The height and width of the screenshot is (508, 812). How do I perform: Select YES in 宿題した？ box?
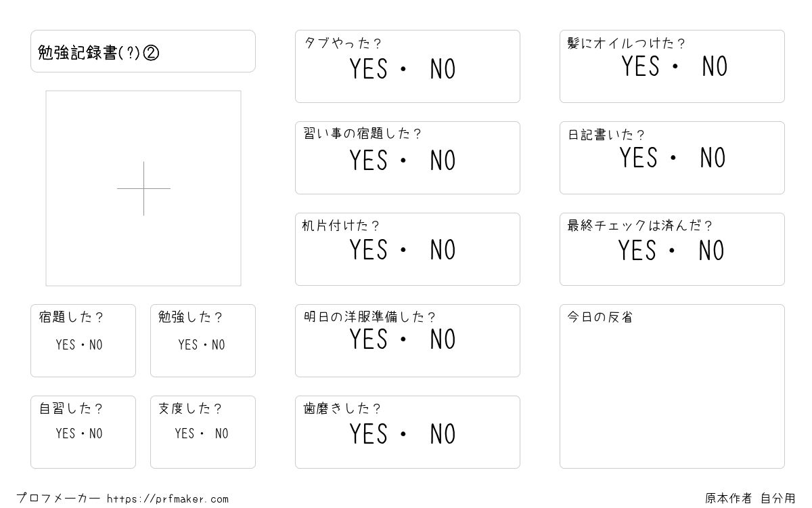pyautogui.click(x=66, y=345)
